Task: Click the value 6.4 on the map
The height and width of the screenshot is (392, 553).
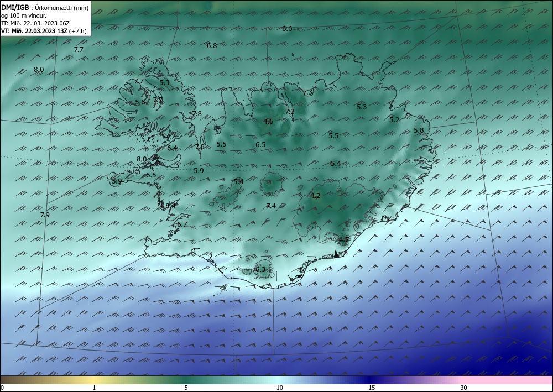Action: click(x=172, y=148)
